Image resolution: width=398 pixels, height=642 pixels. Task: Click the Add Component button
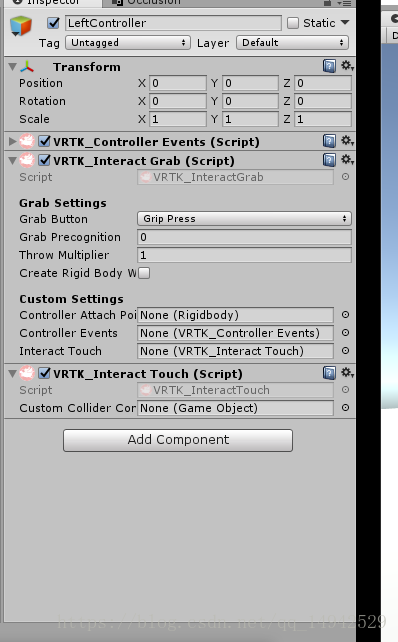point(178,440)
